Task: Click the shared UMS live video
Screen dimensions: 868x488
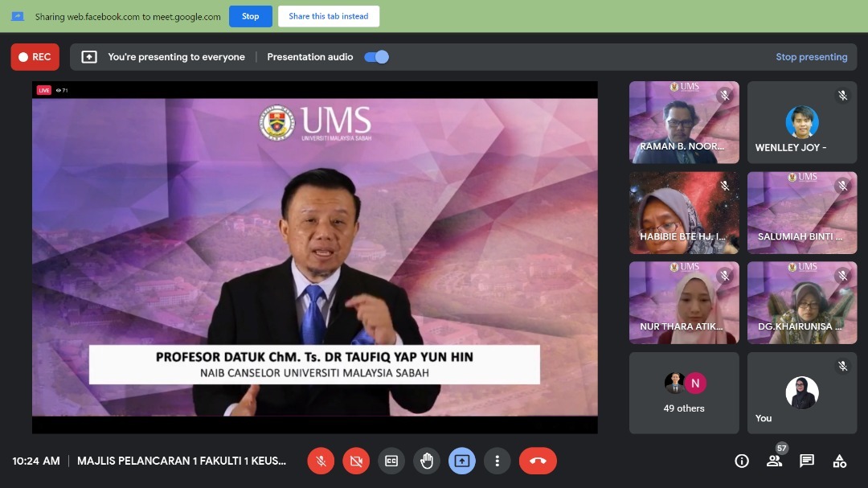Action: click(x=314, y=257)
